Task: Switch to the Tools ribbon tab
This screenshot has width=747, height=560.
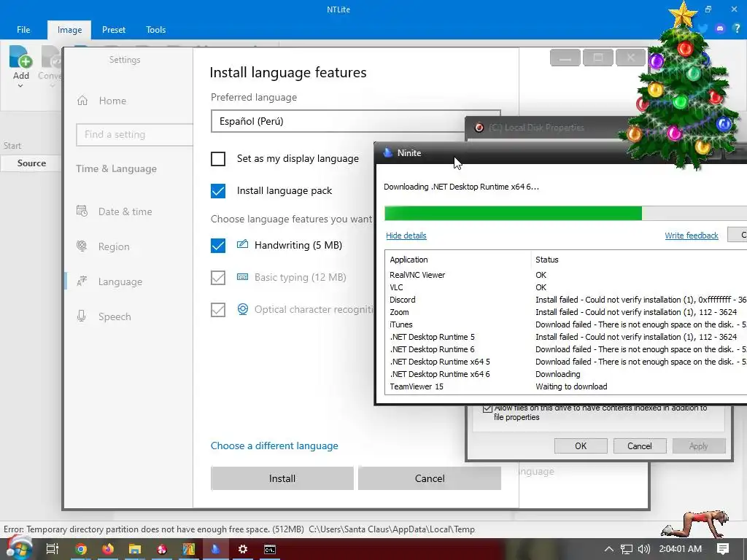Action: [156, 29]
